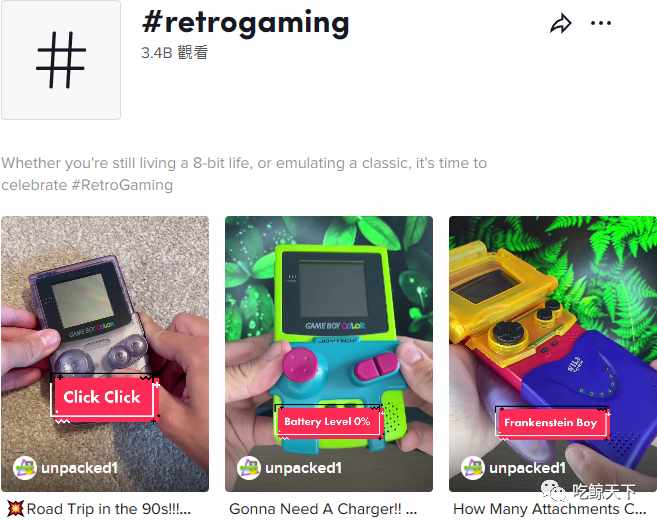Open the Battery Level 0% video

(x=329, y=354)
